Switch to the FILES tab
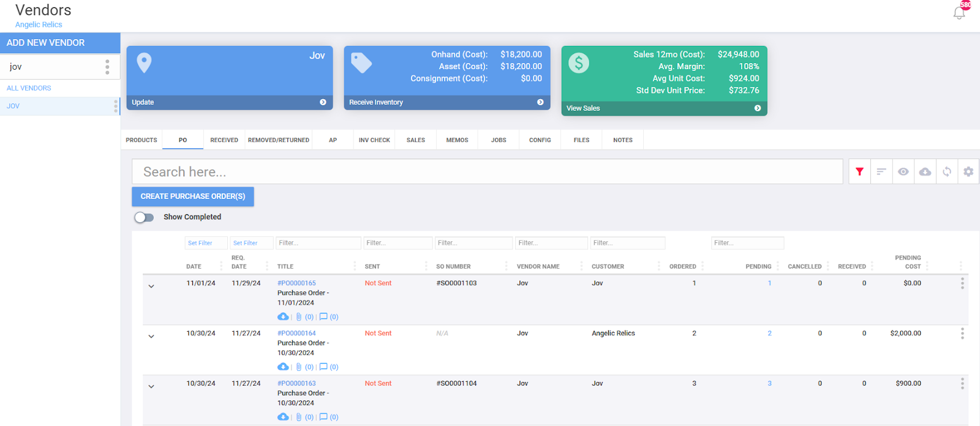This screenshot has width=980, height=426. (x=581, y=140)
